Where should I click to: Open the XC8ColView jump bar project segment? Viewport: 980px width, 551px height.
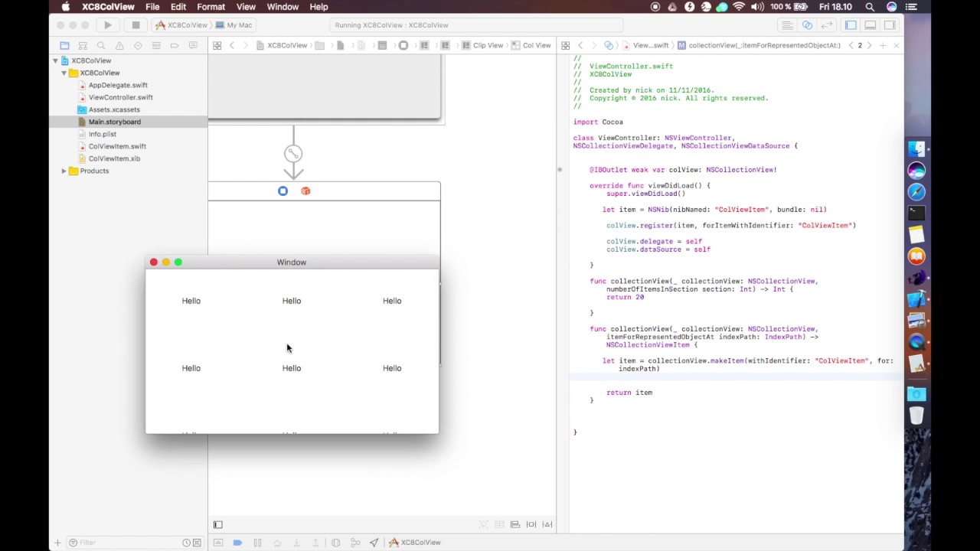(282, 45)
